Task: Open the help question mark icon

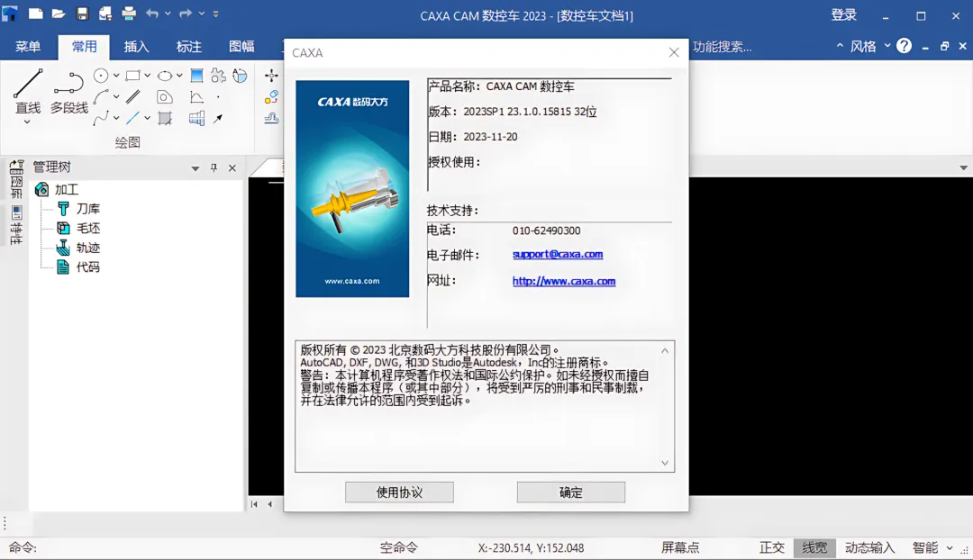Action: click(905, 46)
